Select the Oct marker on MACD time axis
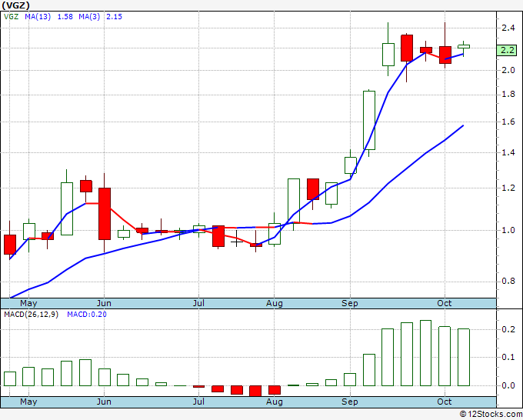Viewport: 523px width, 420px height. click(x=445, y=402)
